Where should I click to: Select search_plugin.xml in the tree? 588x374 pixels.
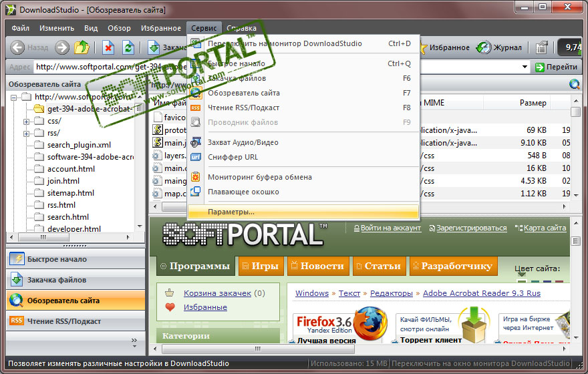[79, 145]
